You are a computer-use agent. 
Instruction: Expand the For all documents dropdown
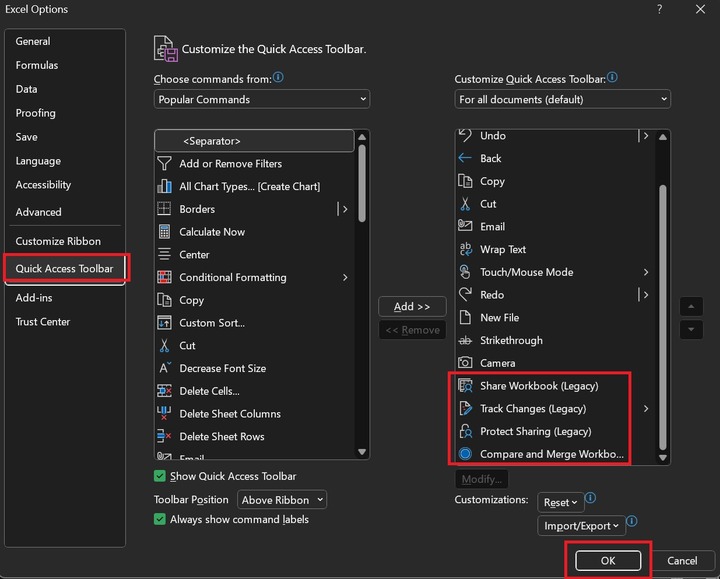coord(562,100)
